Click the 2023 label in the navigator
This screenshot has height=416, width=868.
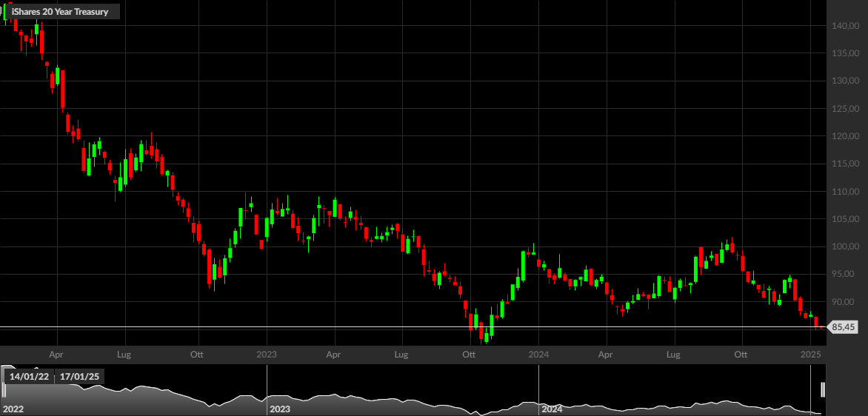point(279,409)
